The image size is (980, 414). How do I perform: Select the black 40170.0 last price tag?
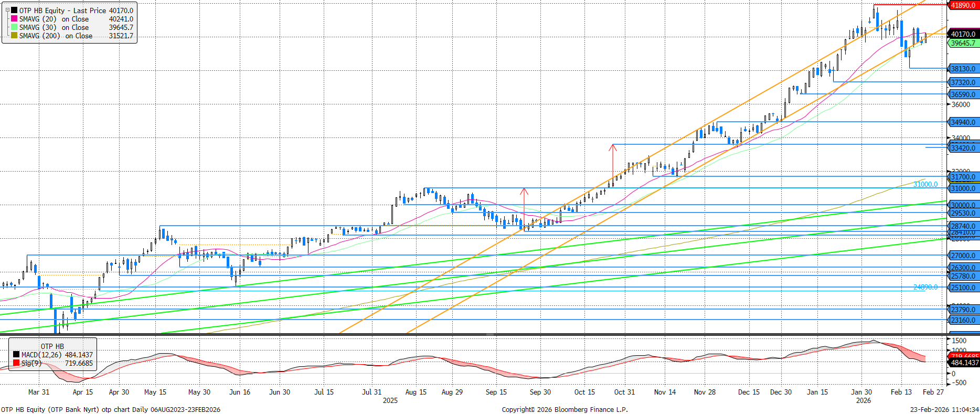(x=963, y=34)
